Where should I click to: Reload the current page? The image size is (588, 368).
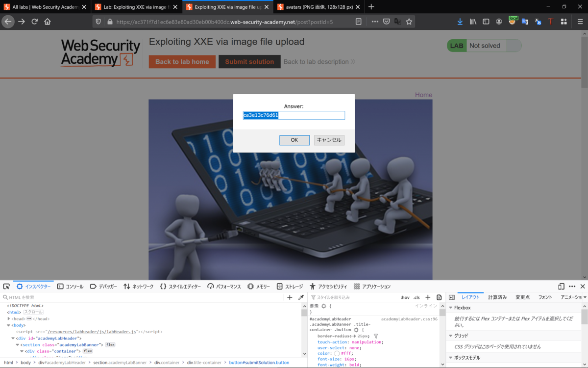[35, 22]
